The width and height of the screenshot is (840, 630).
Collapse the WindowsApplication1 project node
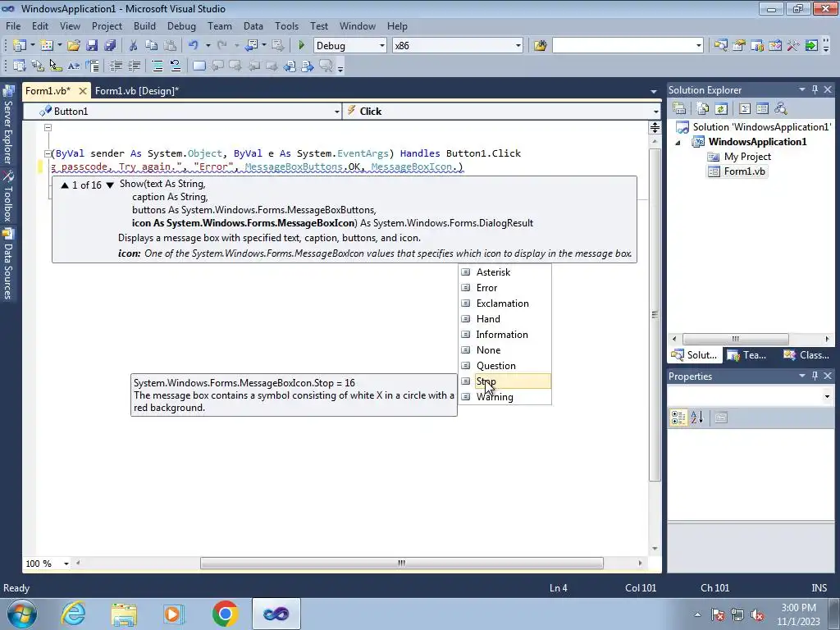click(678, 143)
